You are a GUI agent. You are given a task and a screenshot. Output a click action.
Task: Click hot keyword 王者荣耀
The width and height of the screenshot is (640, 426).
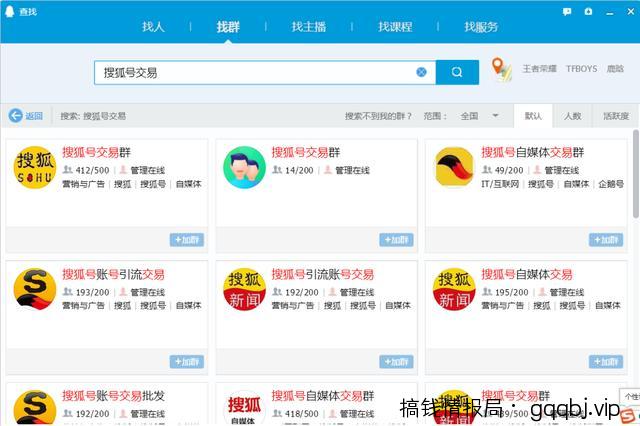(540, 69)
